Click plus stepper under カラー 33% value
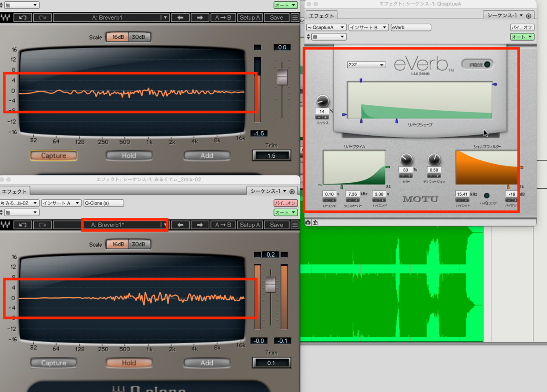 (x=409, y=176)
